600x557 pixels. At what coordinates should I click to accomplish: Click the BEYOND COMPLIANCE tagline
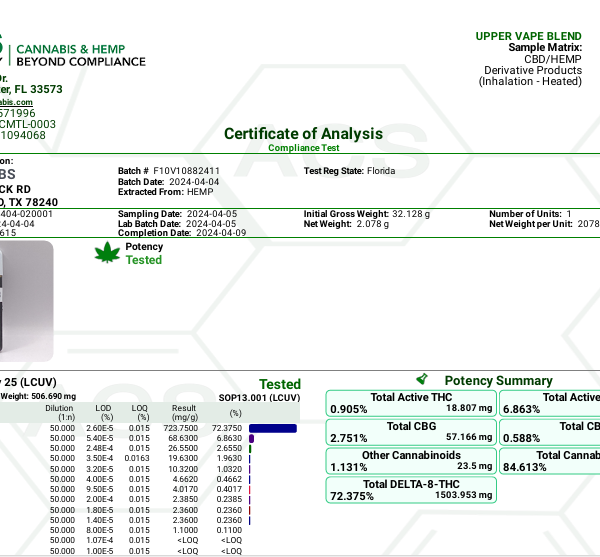click(81, 62)
